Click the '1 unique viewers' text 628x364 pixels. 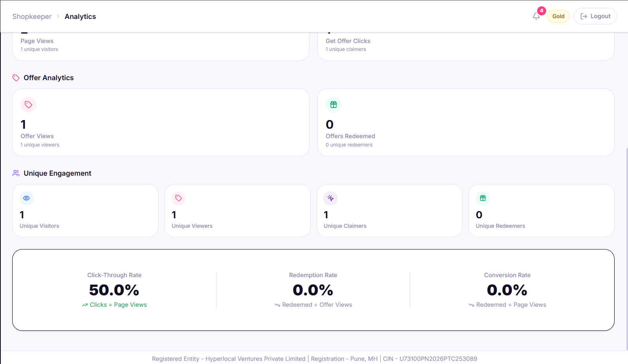pyautogui.click(x=40, y=145)
